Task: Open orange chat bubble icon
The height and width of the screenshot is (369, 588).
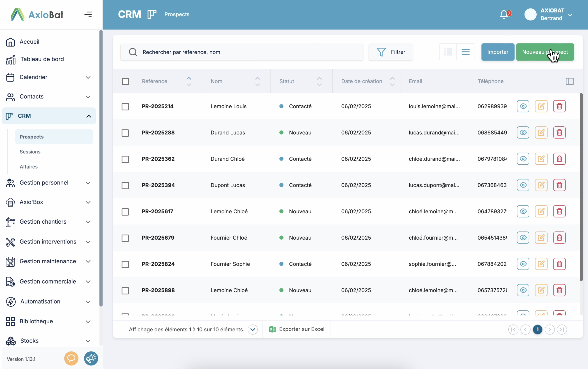Action: pos(71,358)
